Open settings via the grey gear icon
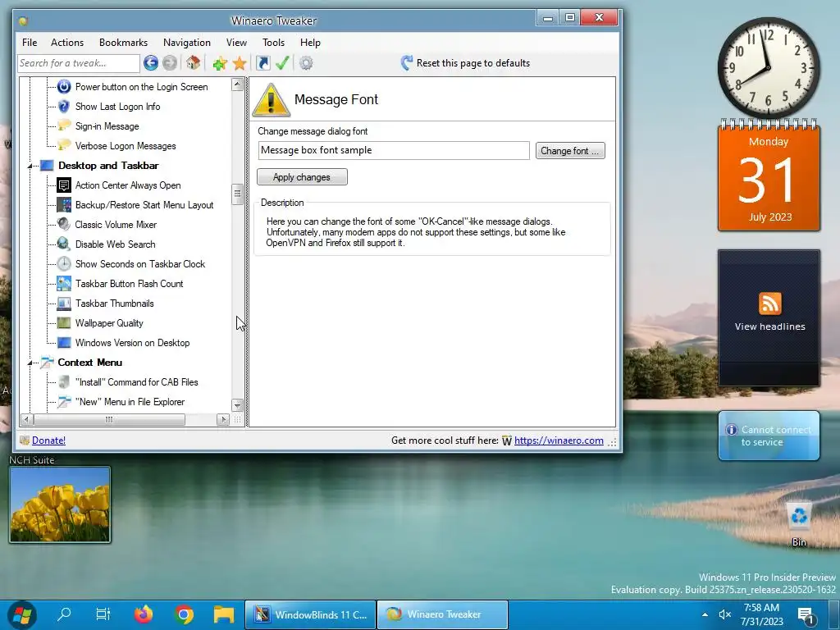Screen dimensions: 840x630 [x=306, y=63]
